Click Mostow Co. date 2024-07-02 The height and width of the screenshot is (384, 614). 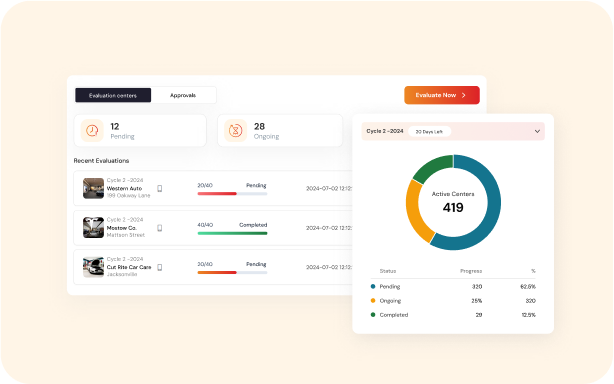point(329,228)
